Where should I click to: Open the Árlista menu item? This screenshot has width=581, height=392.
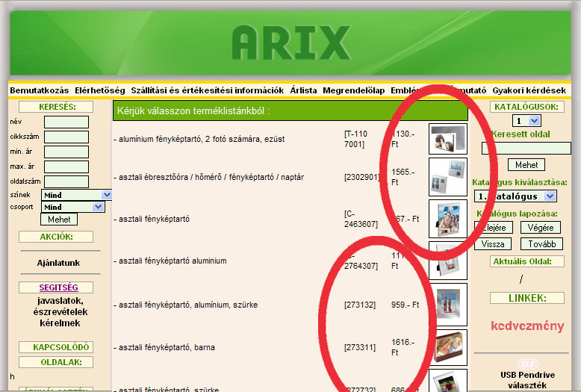click(303, 90)
